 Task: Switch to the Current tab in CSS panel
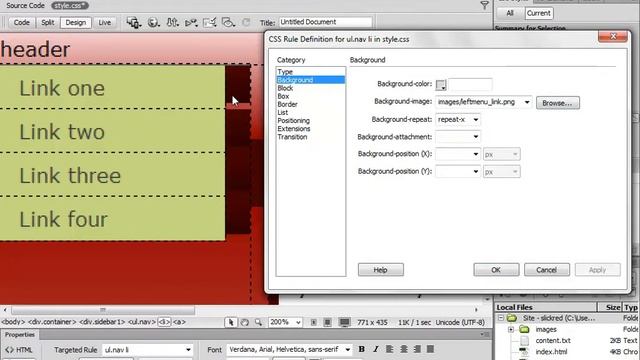pyautogui.click(x=538, y=13)
